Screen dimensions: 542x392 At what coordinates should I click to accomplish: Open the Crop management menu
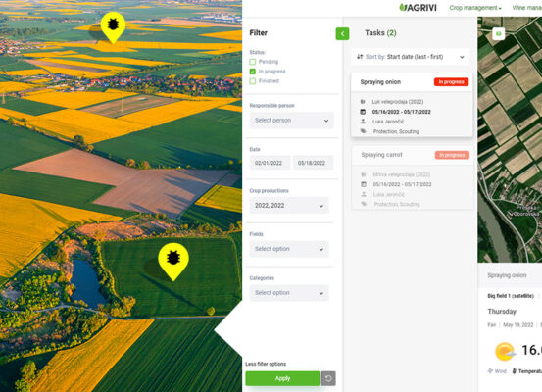(x=475, y=8)
